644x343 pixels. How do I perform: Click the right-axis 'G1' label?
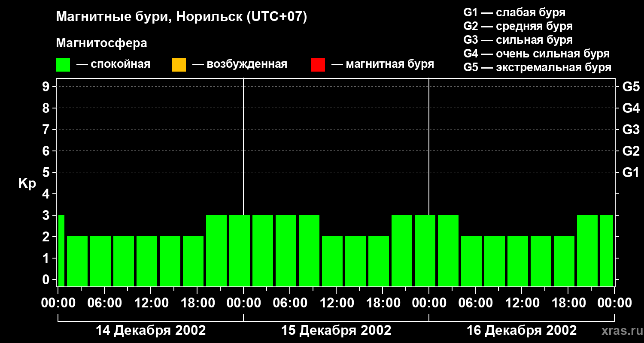pos(631,172)
